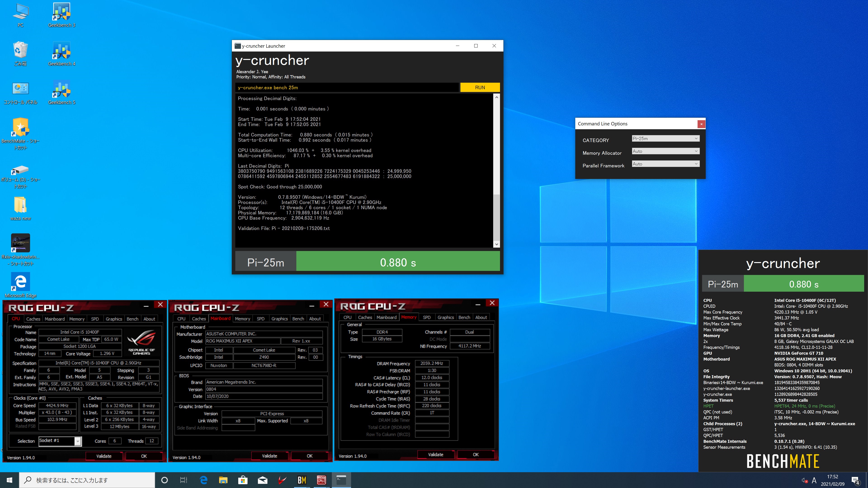Image resolution: width=868 pixels, height=488 pixels.
Task: Open Task View on the taskbar
Action: [184, 480]
